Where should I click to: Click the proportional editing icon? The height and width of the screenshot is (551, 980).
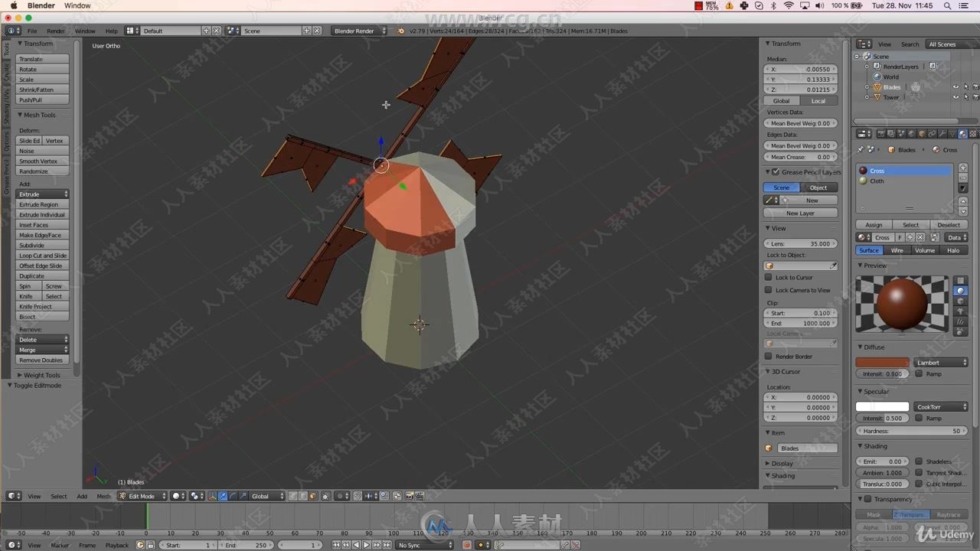(x=342, y=496)
